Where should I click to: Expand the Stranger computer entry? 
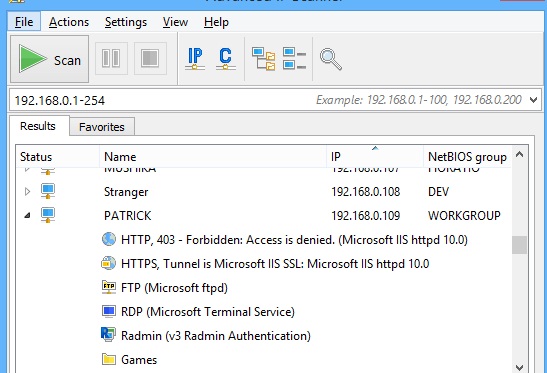(27, 192)
